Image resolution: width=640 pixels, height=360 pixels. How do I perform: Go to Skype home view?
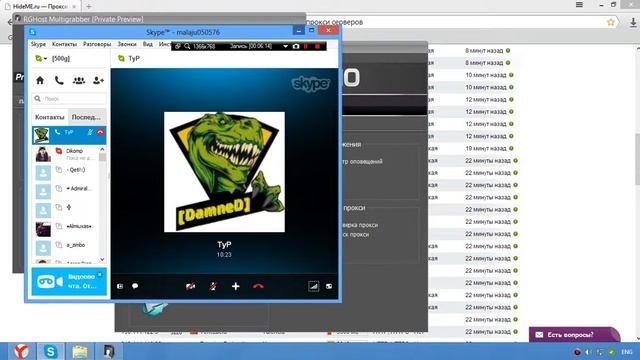click(40, 80)
